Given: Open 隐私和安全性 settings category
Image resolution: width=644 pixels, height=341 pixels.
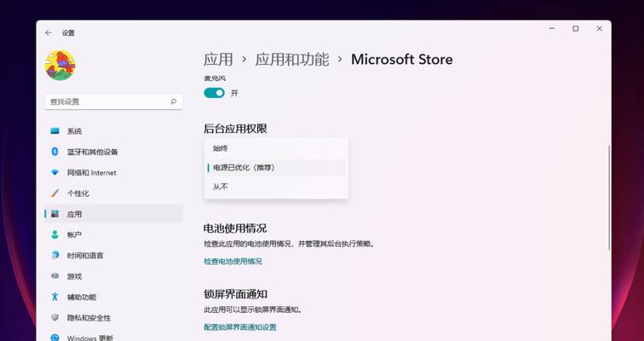Looking at the screenshot, I should coord(114,318).
